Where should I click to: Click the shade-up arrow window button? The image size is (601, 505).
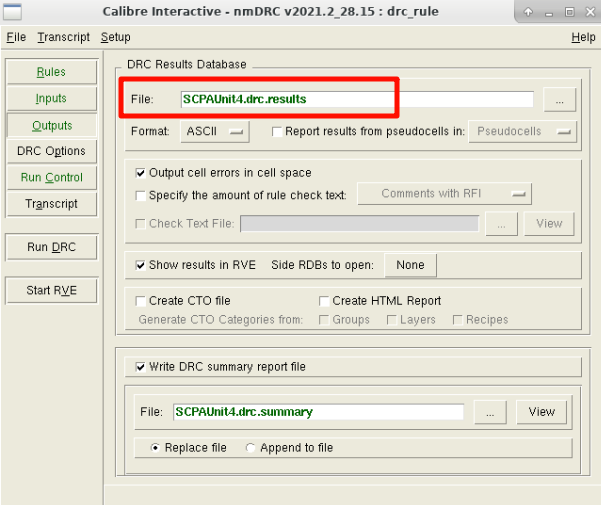528,12
